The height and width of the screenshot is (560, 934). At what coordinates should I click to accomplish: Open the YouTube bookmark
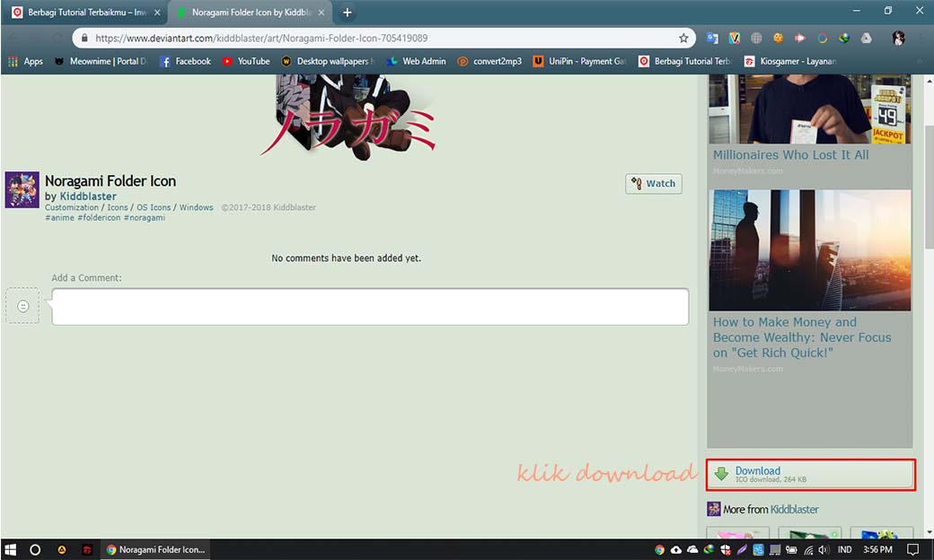coord(246,61)
